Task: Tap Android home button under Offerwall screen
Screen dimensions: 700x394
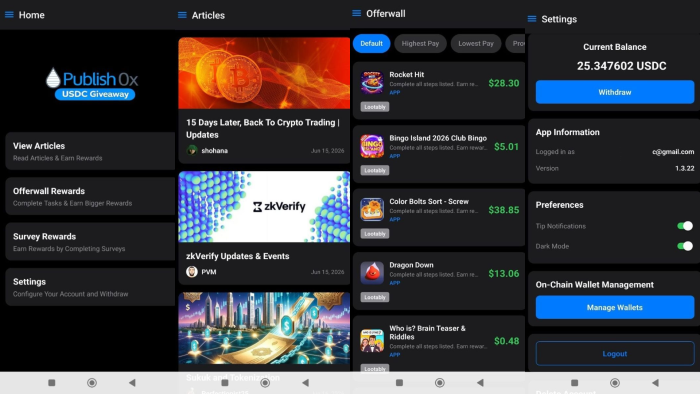Action: coord(440,382)
